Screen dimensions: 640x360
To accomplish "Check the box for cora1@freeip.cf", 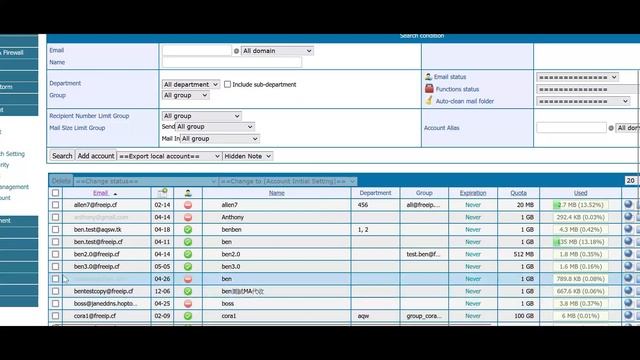I will [56, 316].
